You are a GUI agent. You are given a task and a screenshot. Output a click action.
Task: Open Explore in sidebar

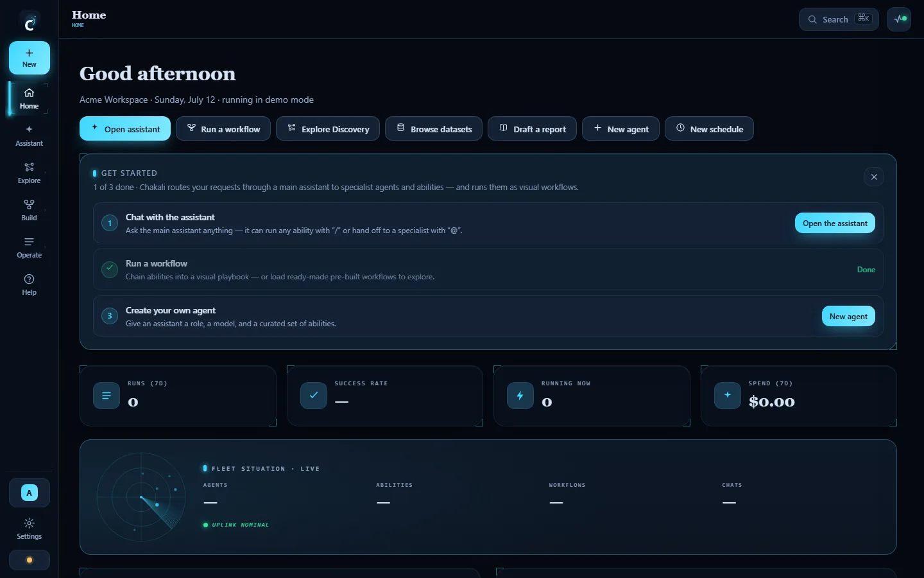pos(30,173)
